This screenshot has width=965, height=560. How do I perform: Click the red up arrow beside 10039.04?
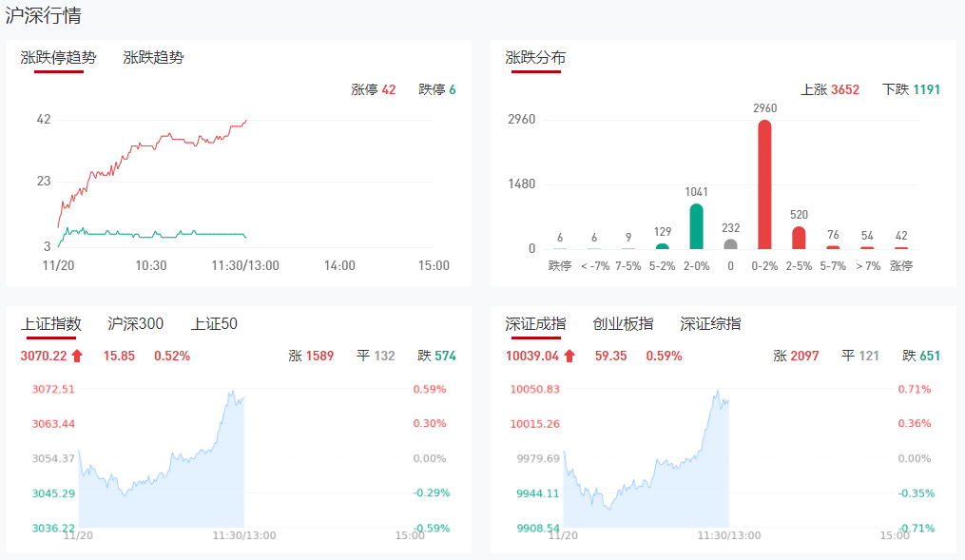[x=569, y=357]
